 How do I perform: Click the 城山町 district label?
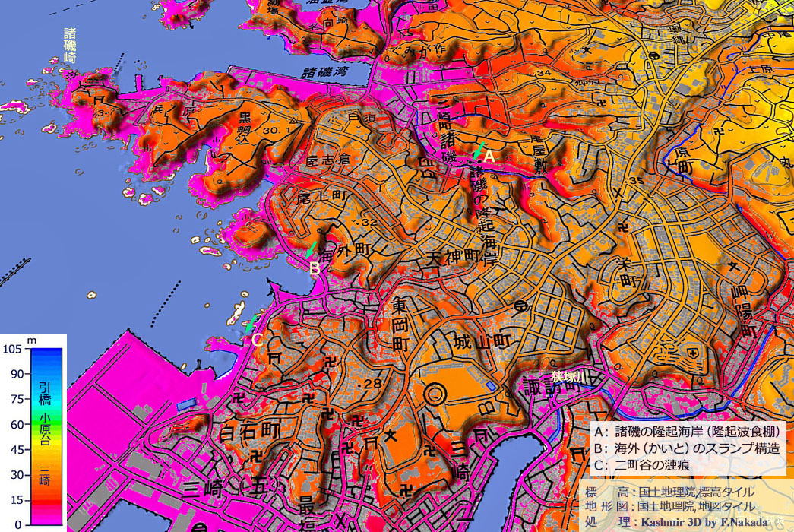coord(480,341)
